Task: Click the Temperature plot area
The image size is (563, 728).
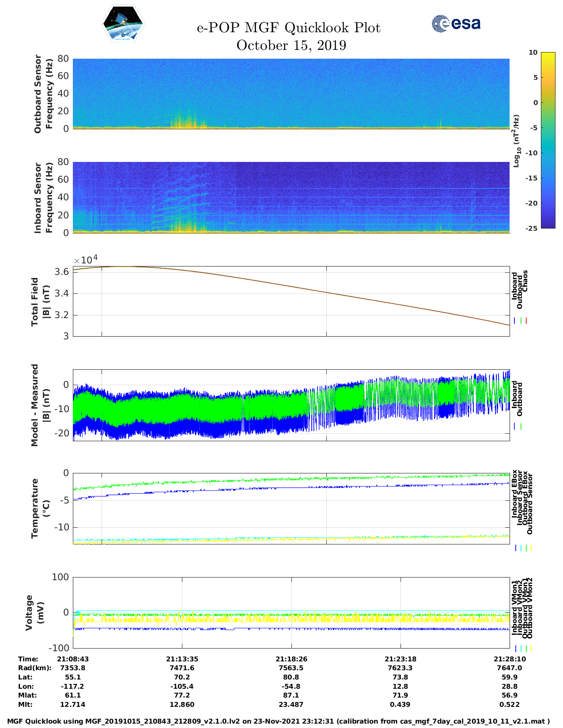Action: [291, 508]
